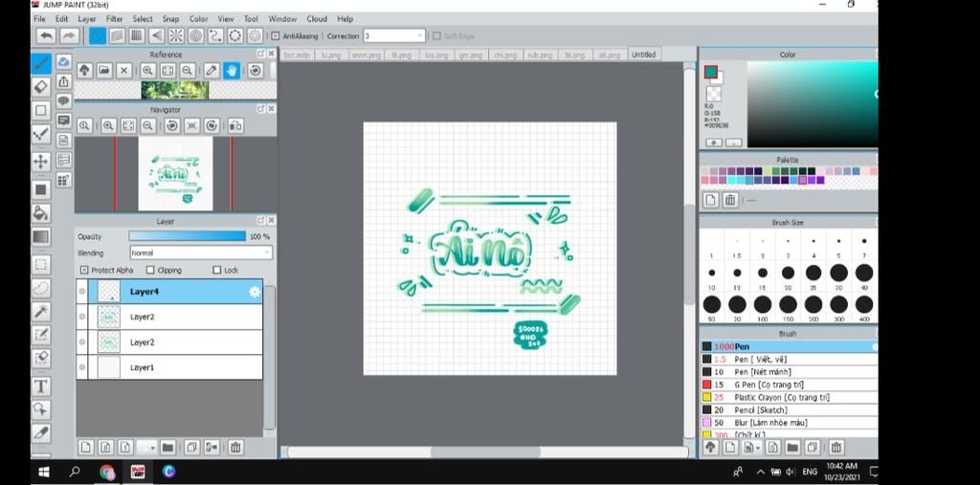This screenshot has height=485, width=980.
Task: Open the Windows Start menu
Action: (44, 472)
